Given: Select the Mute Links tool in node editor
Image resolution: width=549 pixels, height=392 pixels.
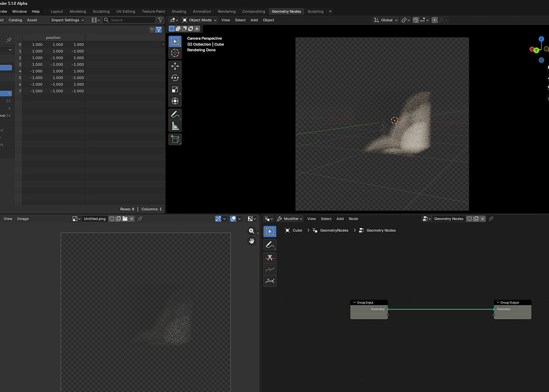Looking at the screenshot, I should tap(269, 269).
